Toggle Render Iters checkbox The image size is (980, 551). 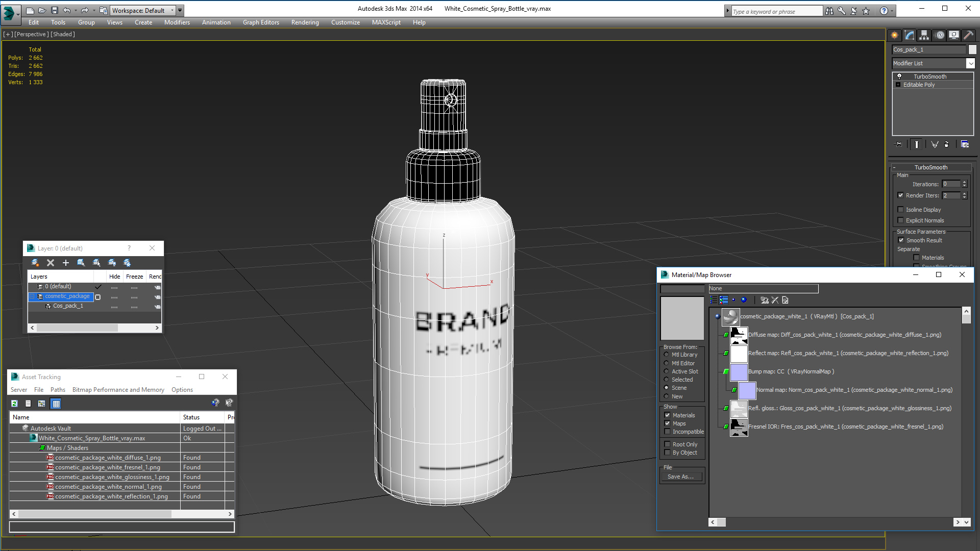pos(901,195)
